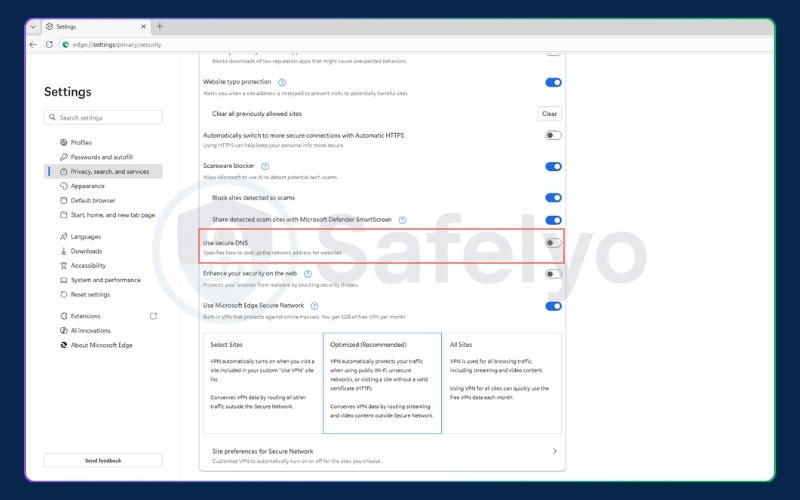The image size is (800, 500).
Task: Click the Start, home page icon
Action: (64, 215)
